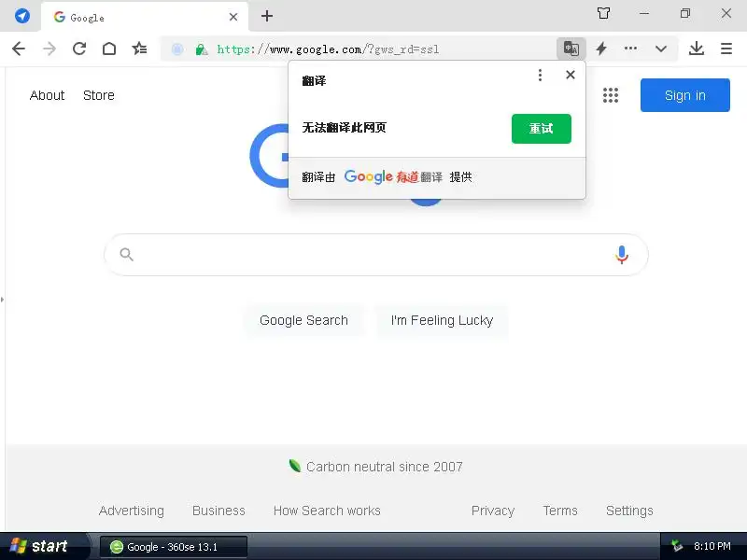Open the translate popup options kebab menu

(x=540, y=75)
